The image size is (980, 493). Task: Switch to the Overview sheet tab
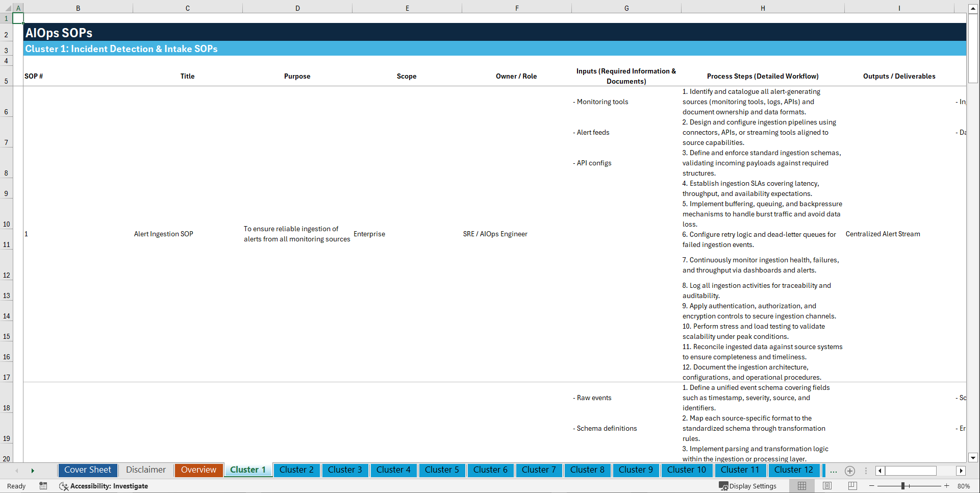pos(198,470)
